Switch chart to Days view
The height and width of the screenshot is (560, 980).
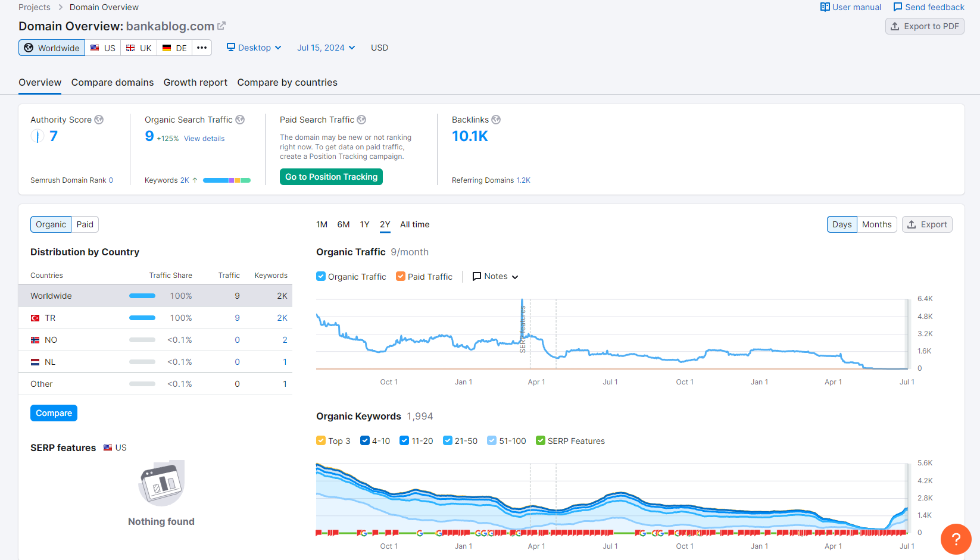(842, 224)
